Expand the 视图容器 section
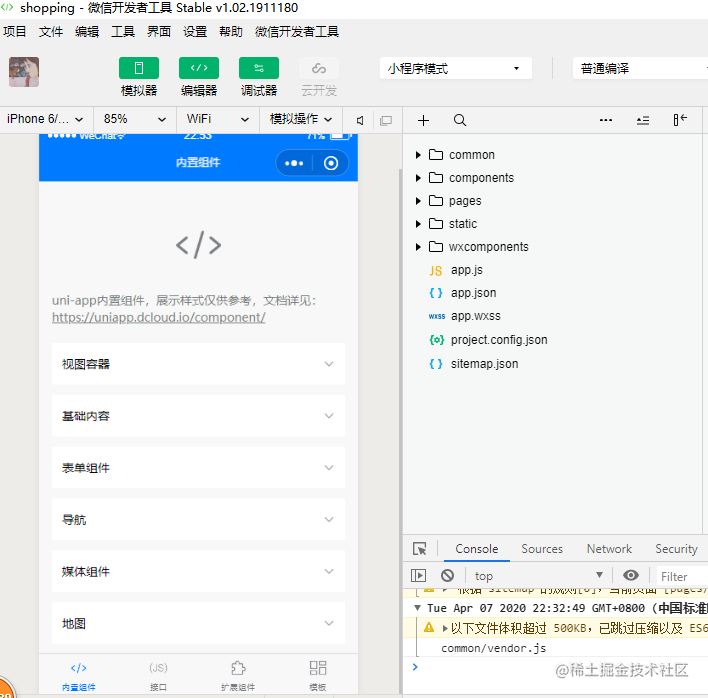Viewport: 708px width, 698px height. (198, 364)
